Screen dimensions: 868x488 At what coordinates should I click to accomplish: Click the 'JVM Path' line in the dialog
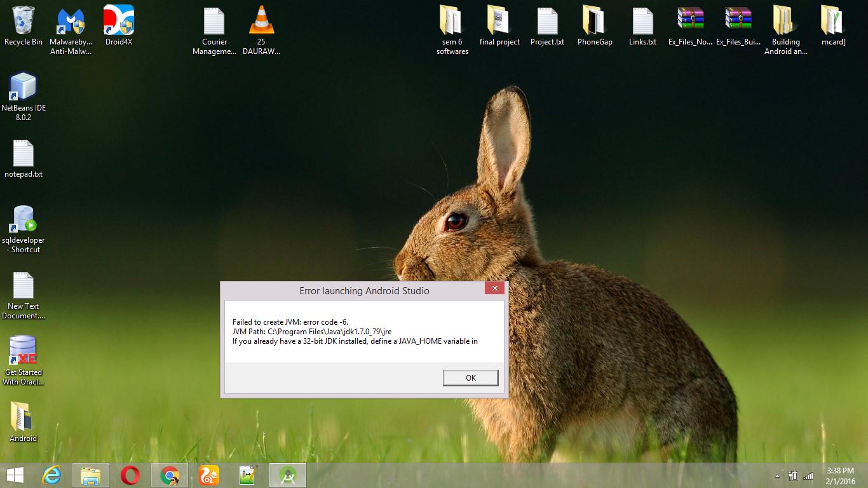[312, 332]
